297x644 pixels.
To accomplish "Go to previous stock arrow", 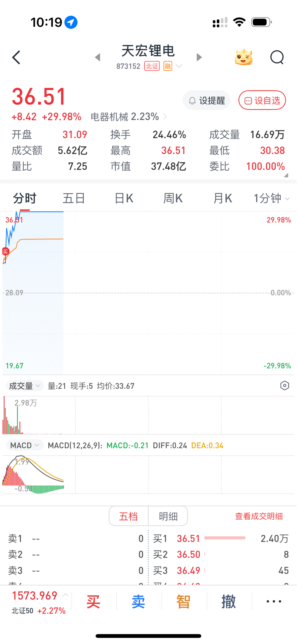I will point(98,57).
